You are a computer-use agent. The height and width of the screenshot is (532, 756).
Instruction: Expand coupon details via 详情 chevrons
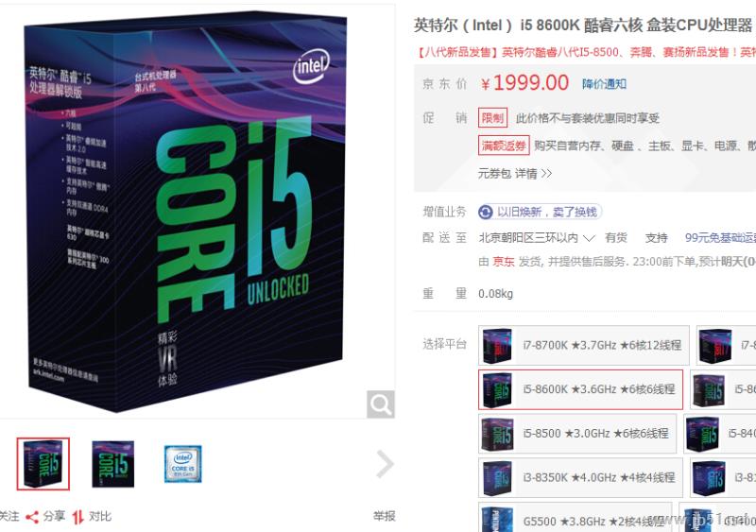533,174
